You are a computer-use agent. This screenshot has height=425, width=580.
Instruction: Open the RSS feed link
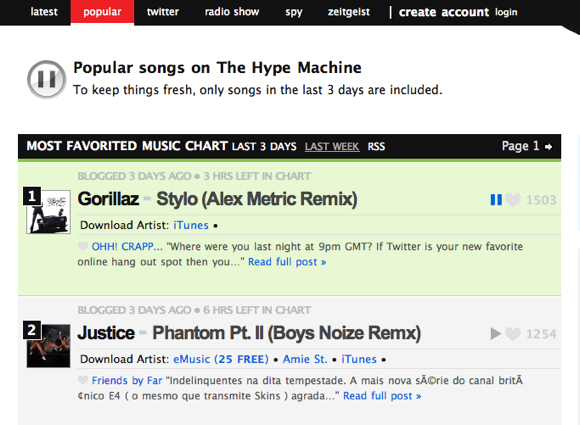376,146
